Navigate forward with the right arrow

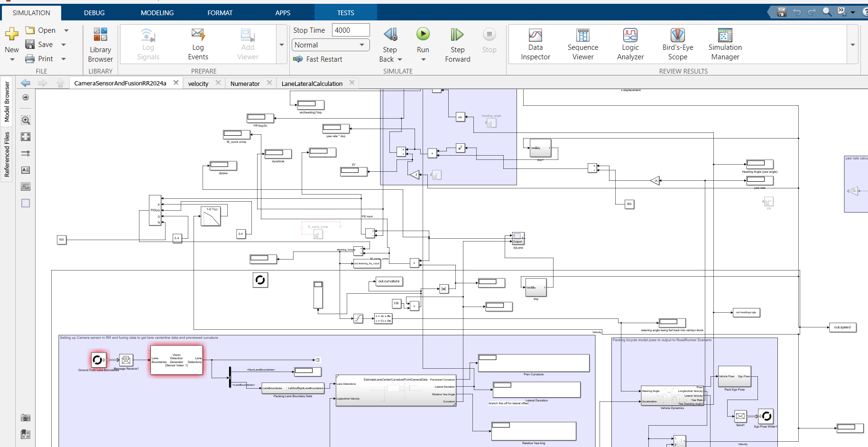point(43,83)
